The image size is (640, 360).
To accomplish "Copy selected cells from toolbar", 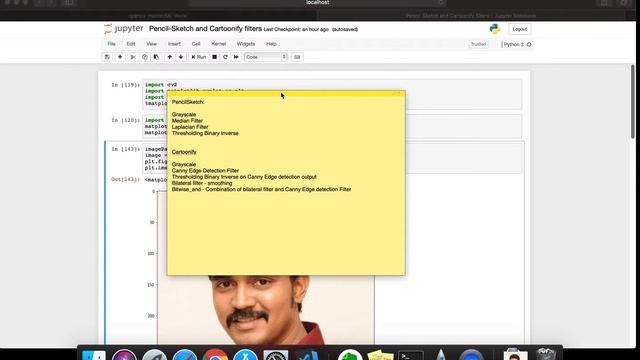I will (144, 57).
